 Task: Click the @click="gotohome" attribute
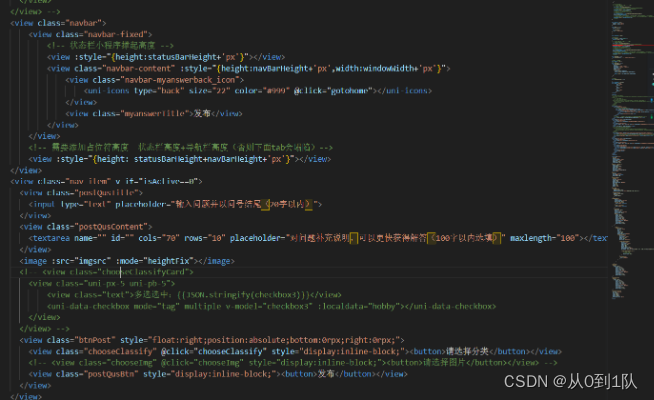tap(333, 91)
